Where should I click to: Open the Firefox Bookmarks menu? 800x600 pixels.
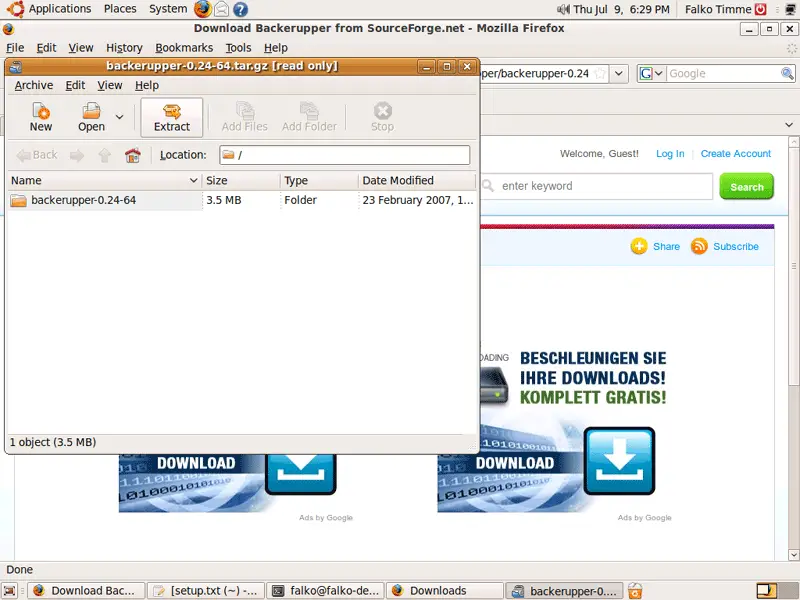pos(184,47)
